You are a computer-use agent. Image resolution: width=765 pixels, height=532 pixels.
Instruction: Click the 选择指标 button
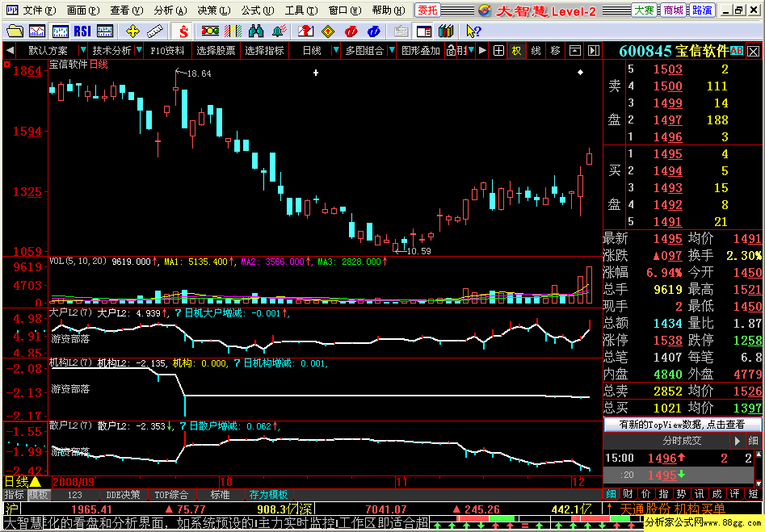click(x=264, y=50)
